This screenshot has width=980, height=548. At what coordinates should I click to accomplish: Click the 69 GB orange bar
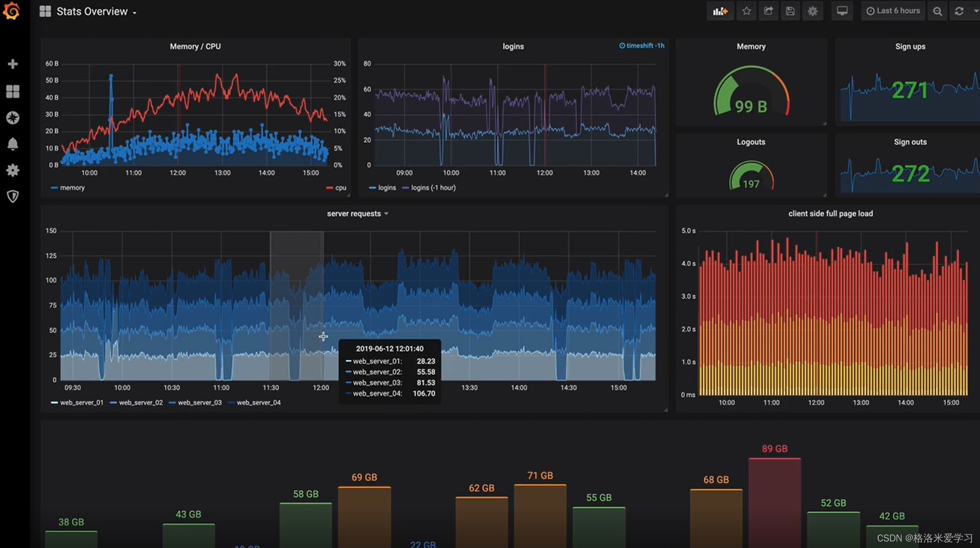click(x=364, y=517)
